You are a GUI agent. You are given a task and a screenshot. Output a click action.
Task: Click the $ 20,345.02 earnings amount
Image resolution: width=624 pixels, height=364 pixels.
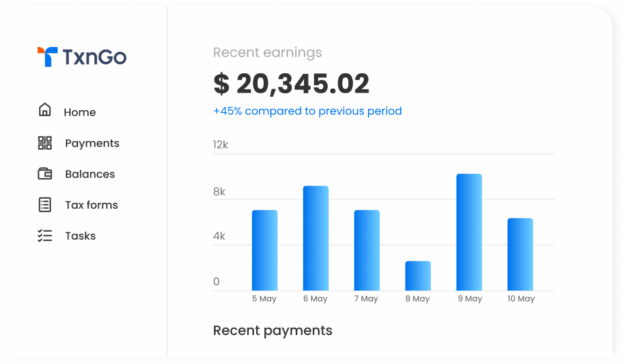coord(291,84)
